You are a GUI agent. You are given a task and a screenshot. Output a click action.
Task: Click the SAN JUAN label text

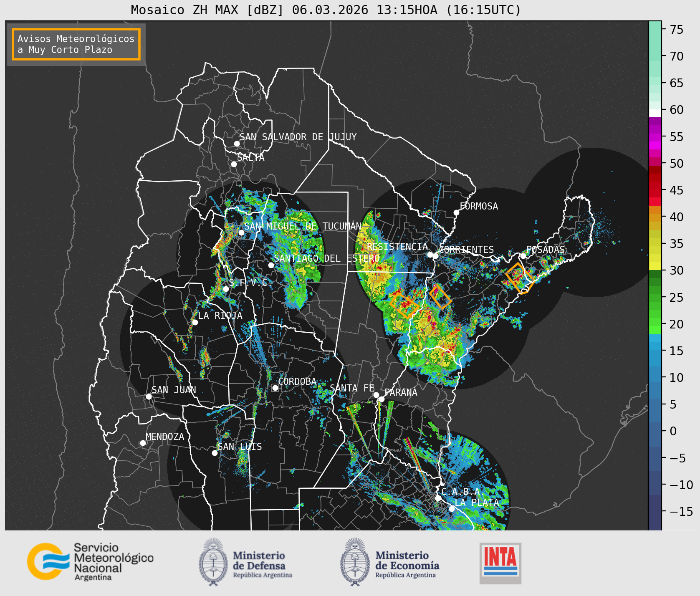click(x=174, y=390)
